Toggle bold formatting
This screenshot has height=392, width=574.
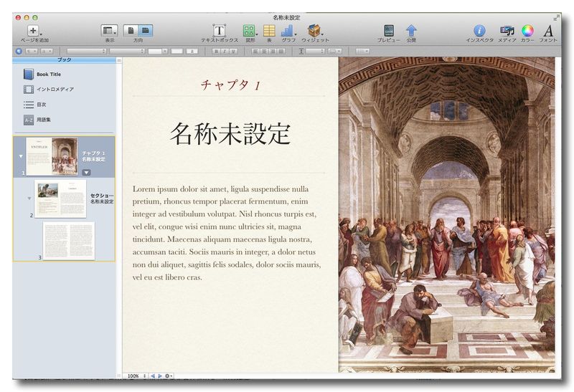(x=217, y=51)
